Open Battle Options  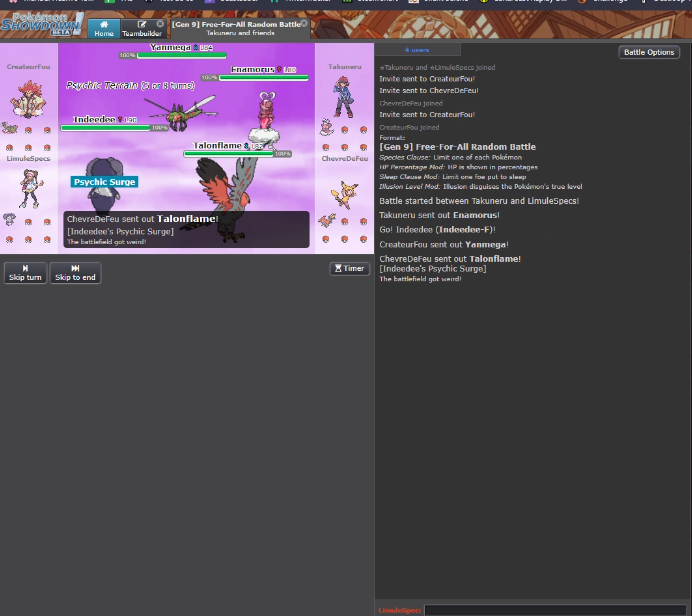[x=649, y=52]
